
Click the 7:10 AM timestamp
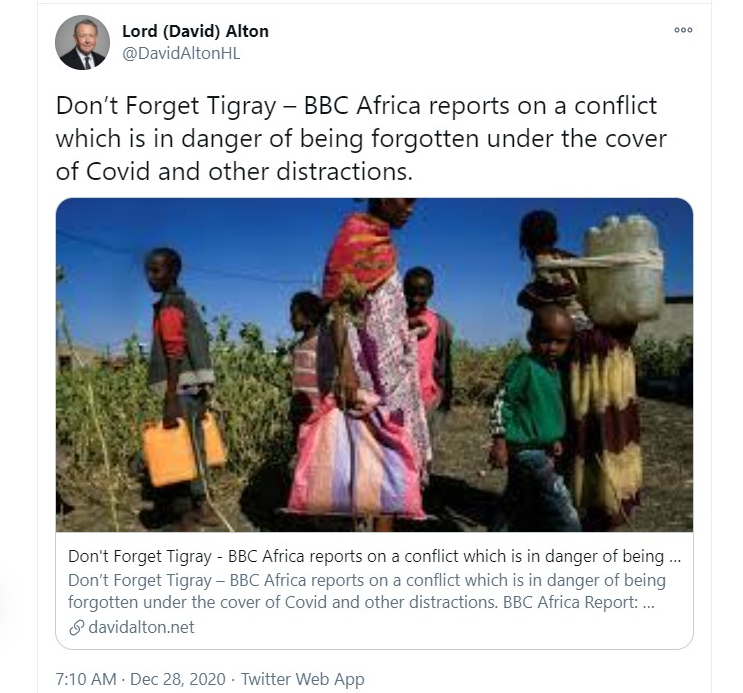click(x=86, y=679)
